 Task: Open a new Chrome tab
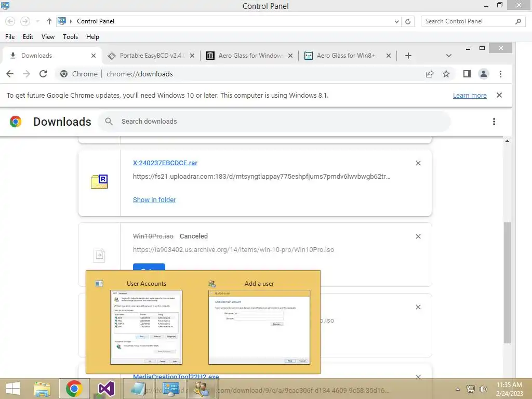408,56
